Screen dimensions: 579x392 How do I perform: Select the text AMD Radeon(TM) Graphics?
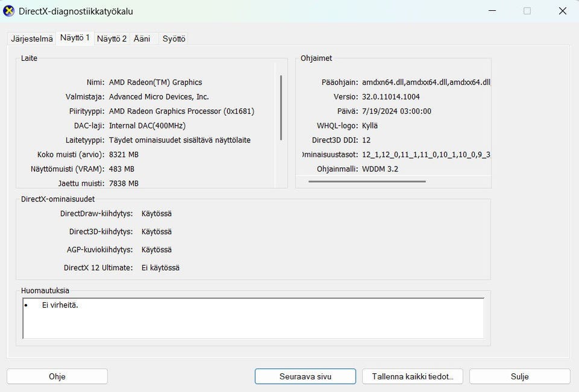pyautogui.click(x=156, y=82)
